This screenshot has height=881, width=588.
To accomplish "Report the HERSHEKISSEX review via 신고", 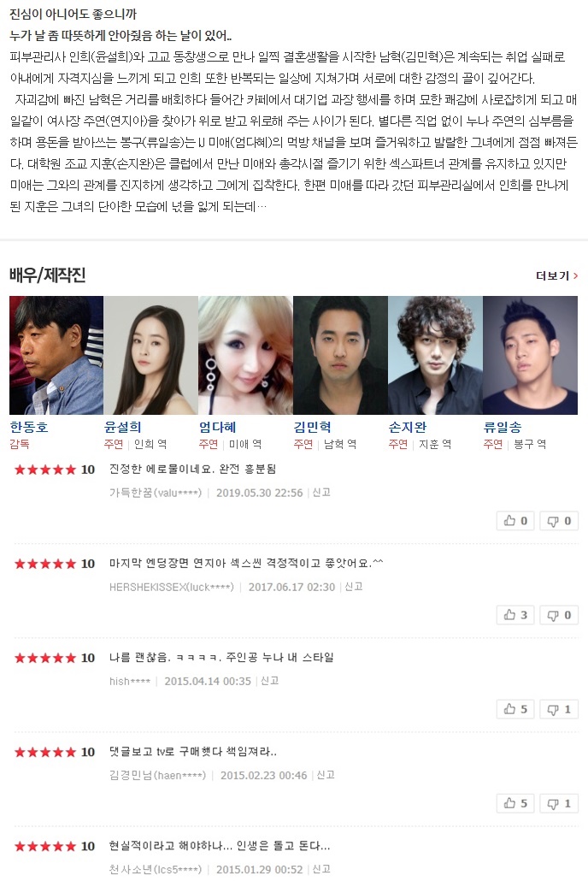I will point(354,587).
